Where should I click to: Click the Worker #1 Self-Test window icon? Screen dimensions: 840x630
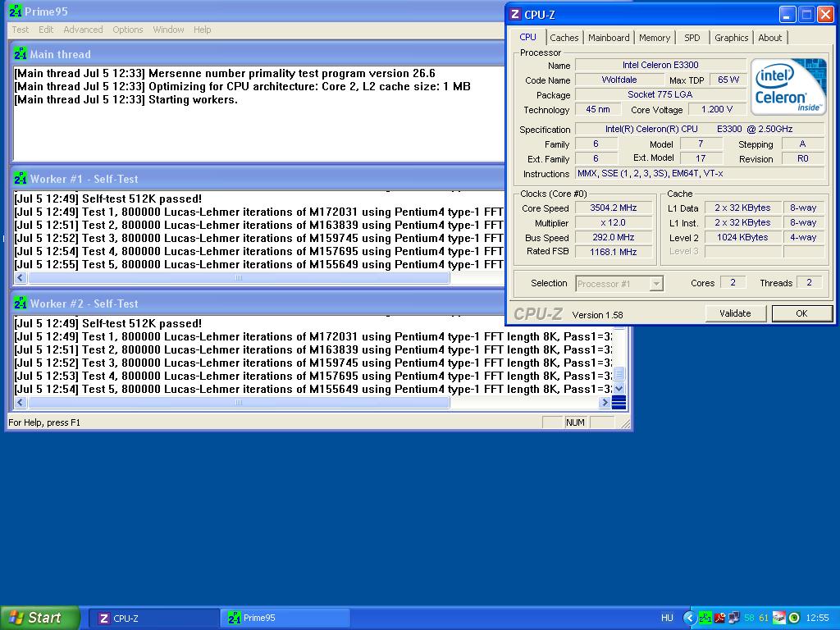click(21, 178)
